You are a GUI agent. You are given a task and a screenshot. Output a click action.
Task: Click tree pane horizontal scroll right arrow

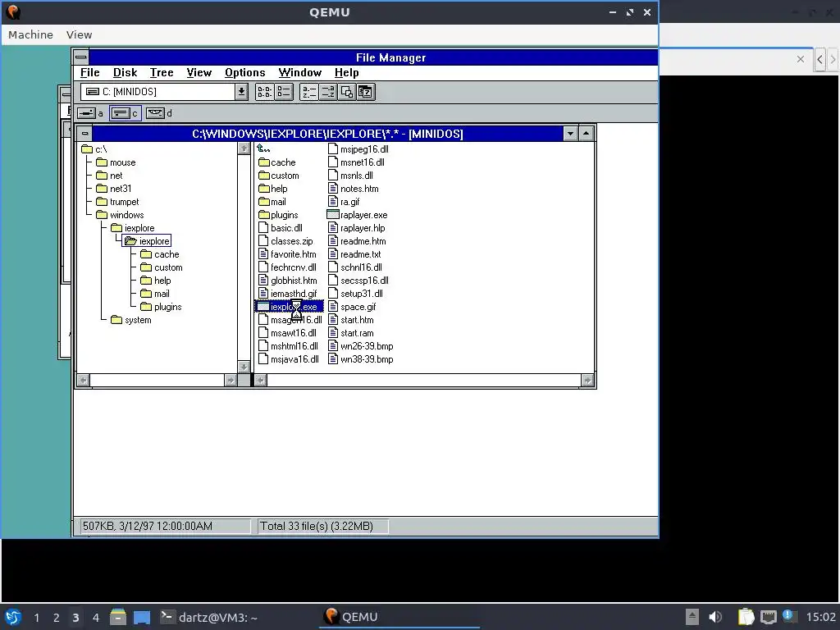(x=231, y=381)
